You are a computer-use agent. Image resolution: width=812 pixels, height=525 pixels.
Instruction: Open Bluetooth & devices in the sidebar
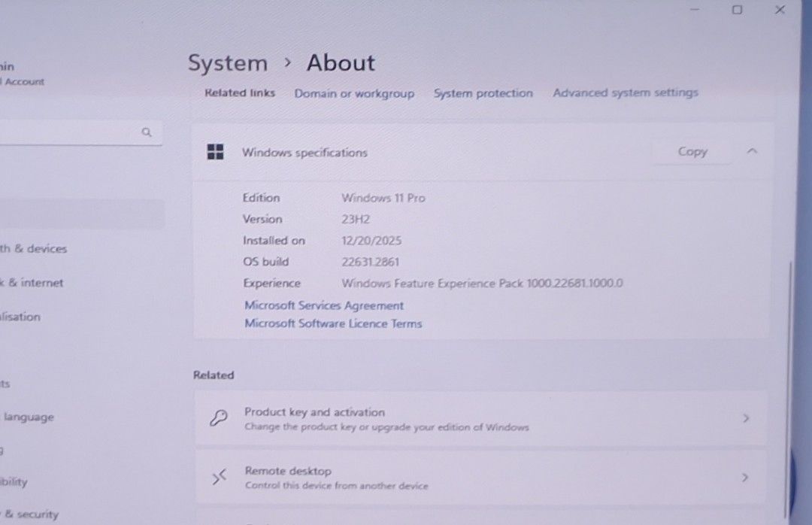tap(34, 249)
